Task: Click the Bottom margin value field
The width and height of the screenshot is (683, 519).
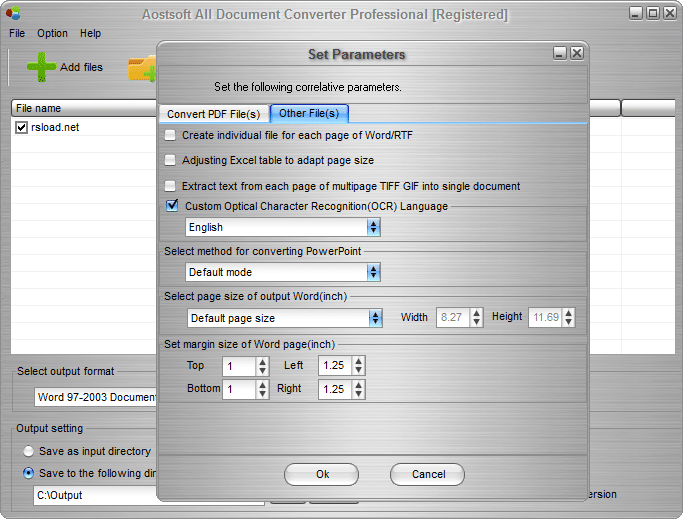Action: (239, 389)
